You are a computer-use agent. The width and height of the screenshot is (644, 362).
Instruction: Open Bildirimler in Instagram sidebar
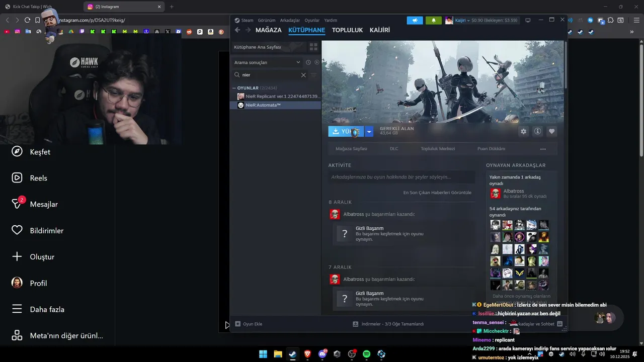click(x=38, y=230)
